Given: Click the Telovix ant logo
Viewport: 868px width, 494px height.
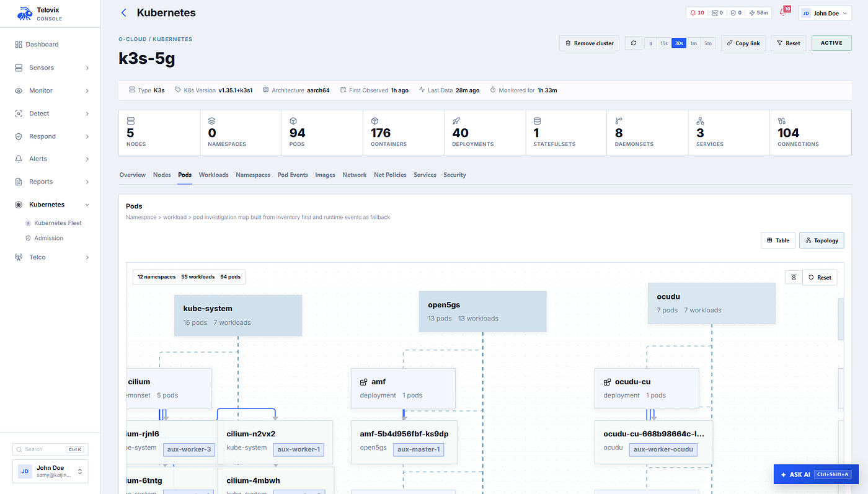Looking at the screenshot, I should (x=25, y=13).
